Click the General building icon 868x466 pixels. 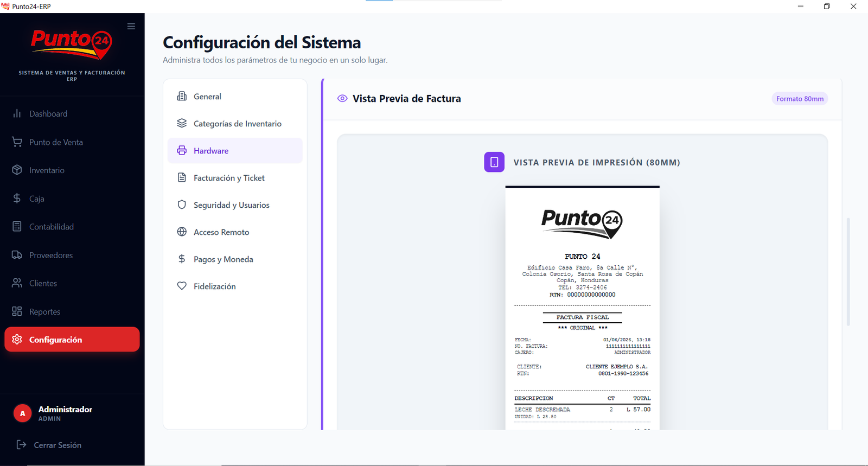(x=182, y=97)
